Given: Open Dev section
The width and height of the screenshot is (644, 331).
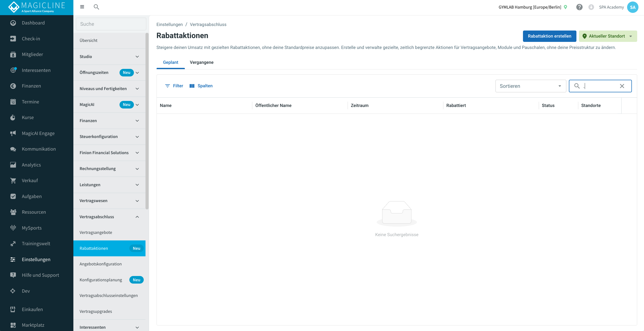Looking at the screenshot, I should pos(37,291).
